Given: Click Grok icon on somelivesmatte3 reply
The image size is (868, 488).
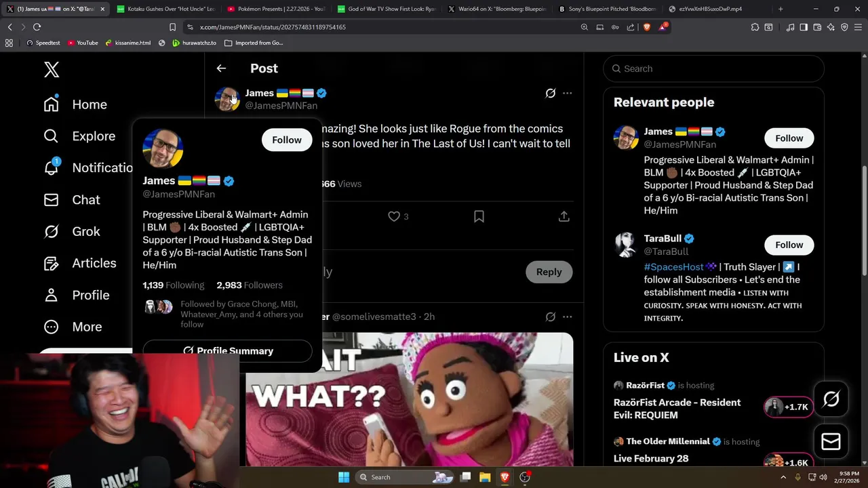Looking at the screenshot, I should pos(551,317).
